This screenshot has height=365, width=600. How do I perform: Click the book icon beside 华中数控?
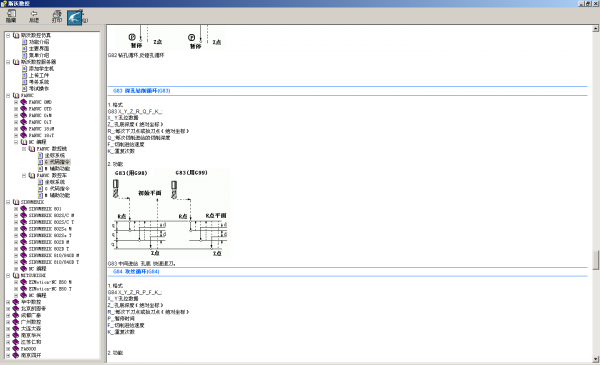coord(16,302)
